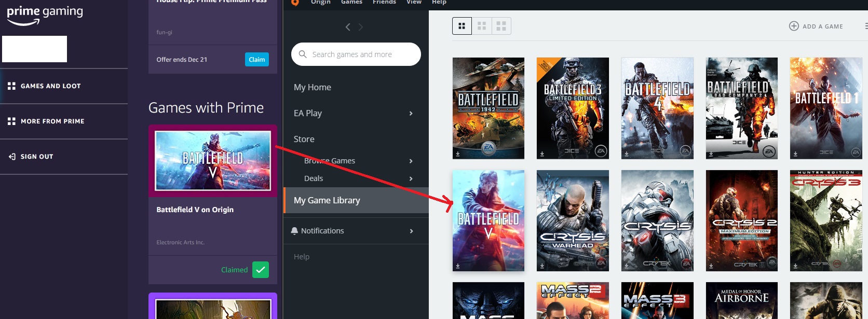Click download icon on Battlefield 1 tile
The image size is (868, 319).
point(795,154)
